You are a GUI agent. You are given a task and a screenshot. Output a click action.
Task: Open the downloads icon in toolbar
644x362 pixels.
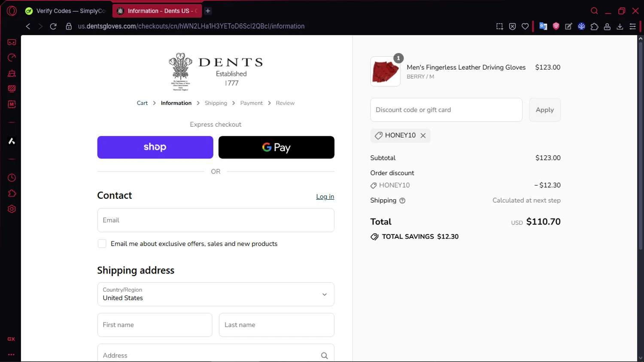[x=620, y=26]
